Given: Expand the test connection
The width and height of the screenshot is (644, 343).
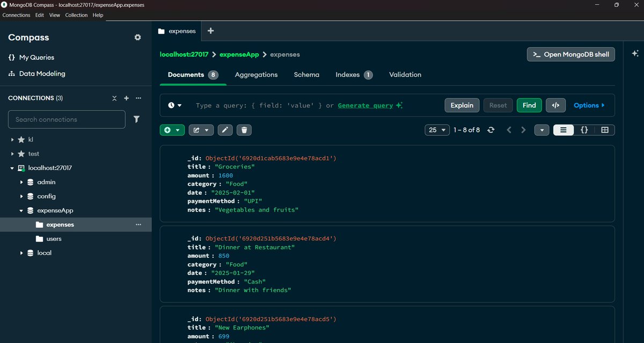Looking at the screenshot, I should 12,154.
